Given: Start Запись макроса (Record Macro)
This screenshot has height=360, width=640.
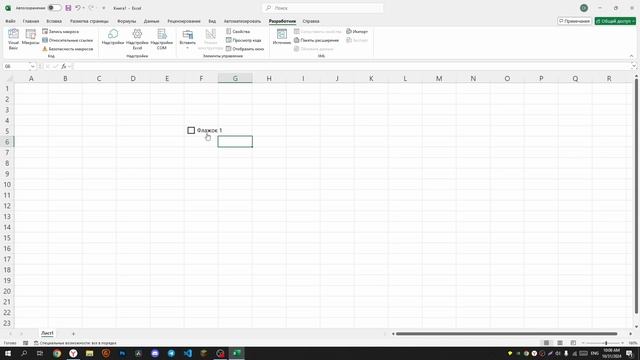Looking at the screenshot, I should tap(61, 31).
